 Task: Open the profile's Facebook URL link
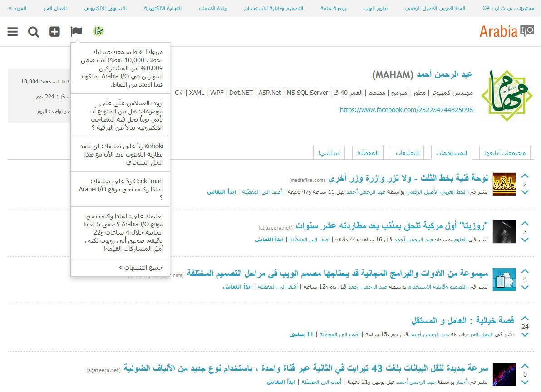pos(406,110)
